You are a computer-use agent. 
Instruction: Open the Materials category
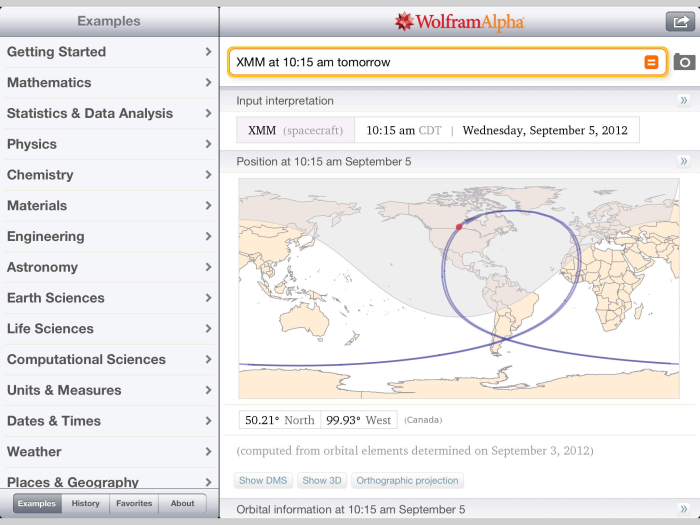click(109, 206)
